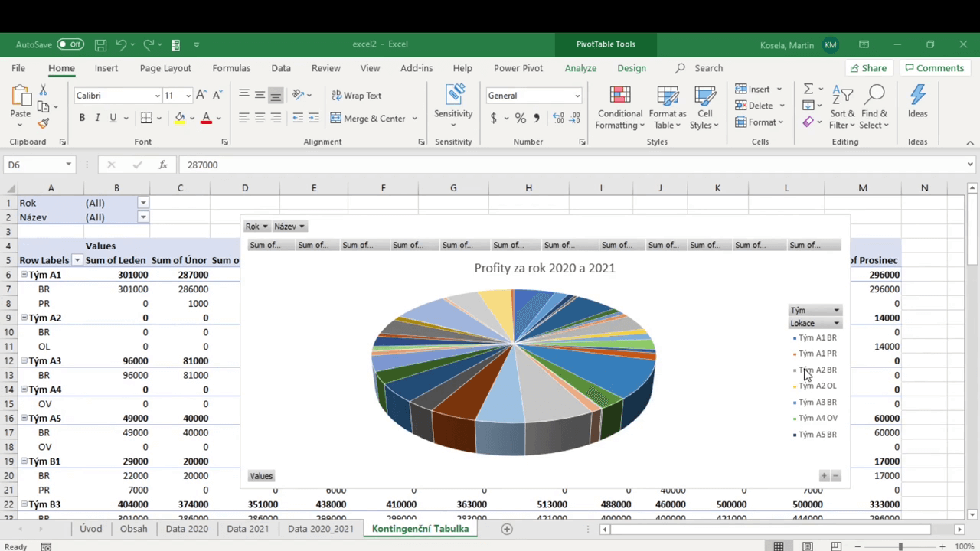Switch to Data 2021 sheet tab

click(x=247, y=529)
